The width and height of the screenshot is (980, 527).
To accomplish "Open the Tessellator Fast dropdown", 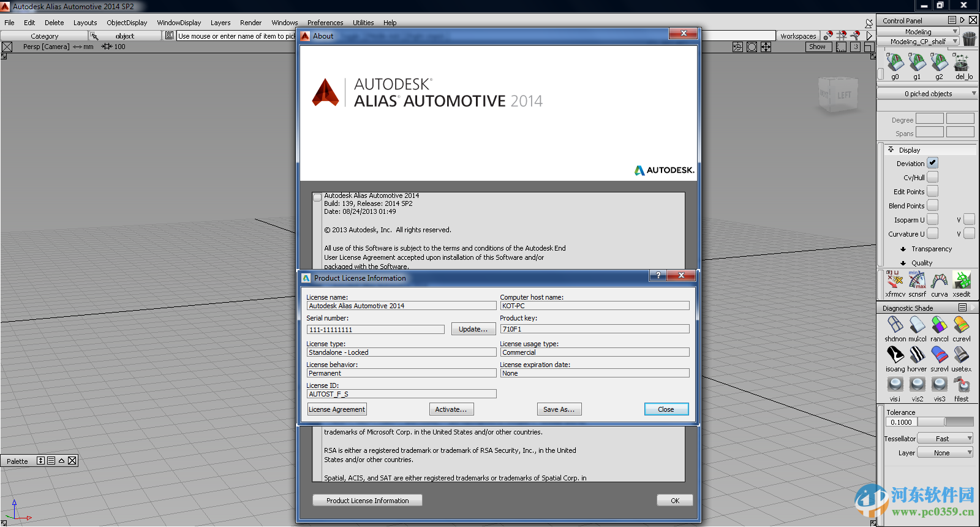I will tap(945, 438).
